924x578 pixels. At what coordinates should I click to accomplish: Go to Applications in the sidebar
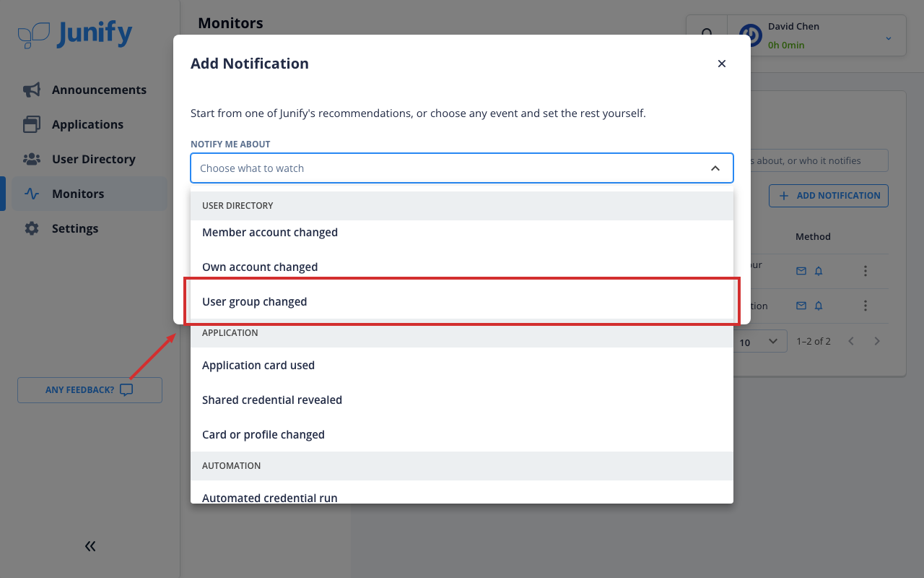click(x=90, y=124)
